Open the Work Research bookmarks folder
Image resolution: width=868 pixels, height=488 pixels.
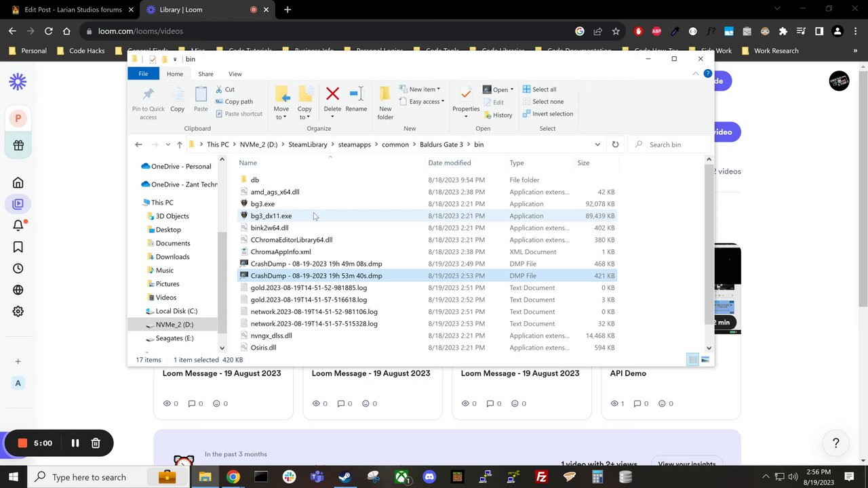[770, 51]
